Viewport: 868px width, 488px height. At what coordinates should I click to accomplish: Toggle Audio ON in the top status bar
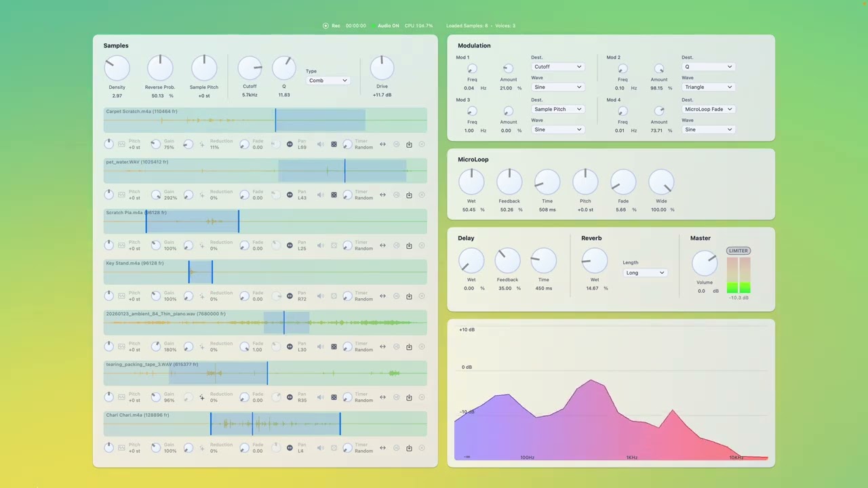(x=385, y=26)
